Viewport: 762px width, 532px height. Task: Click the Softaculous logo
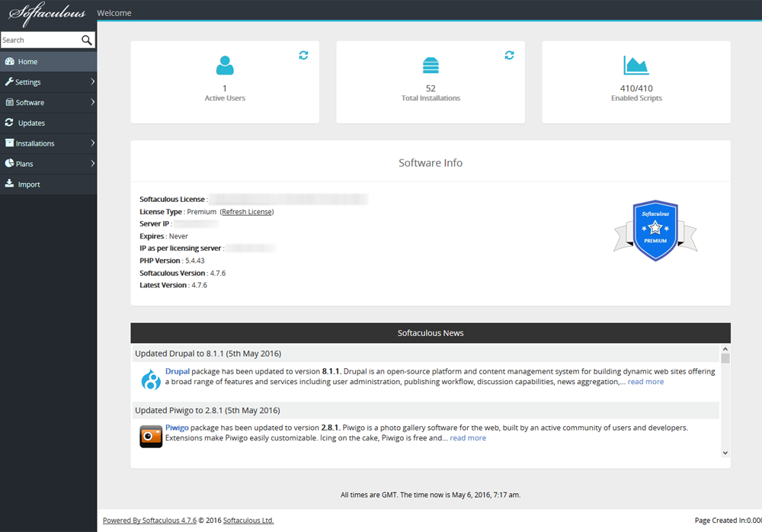47,14
